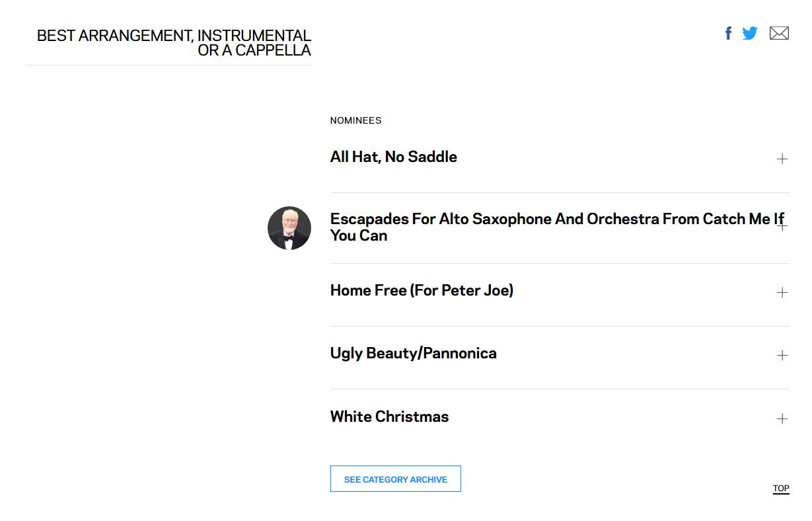Open the email envelope share icon
The image size is (812, 521).
pyautogui.click(x=779, y=33)
